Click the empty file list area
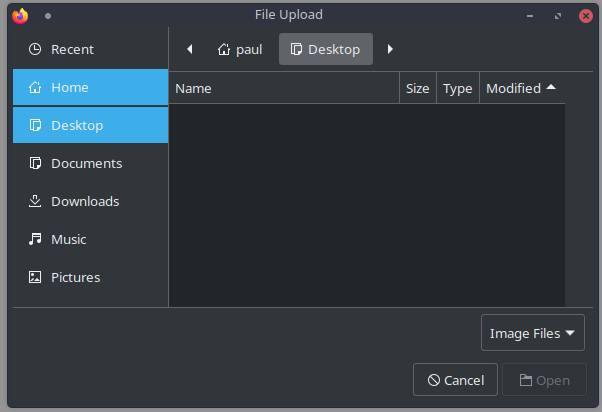 367,205
